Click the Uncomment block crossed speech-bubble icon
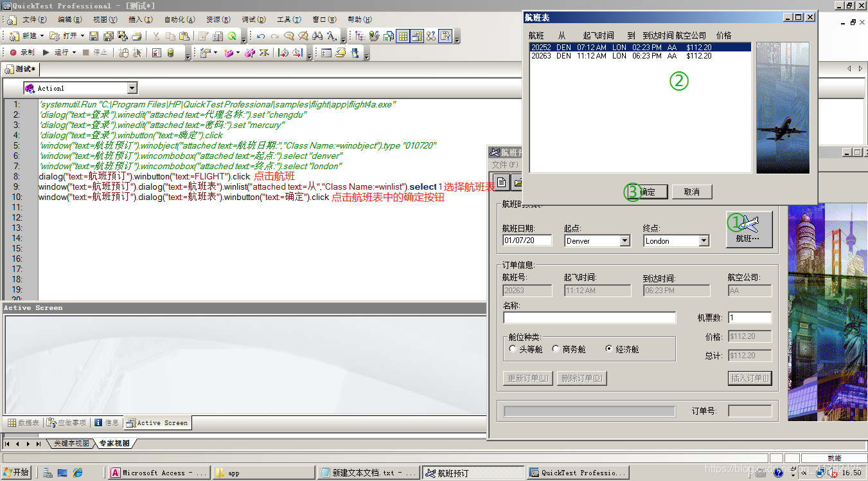The width and height of the screenshot is (868, 481). 303,36
